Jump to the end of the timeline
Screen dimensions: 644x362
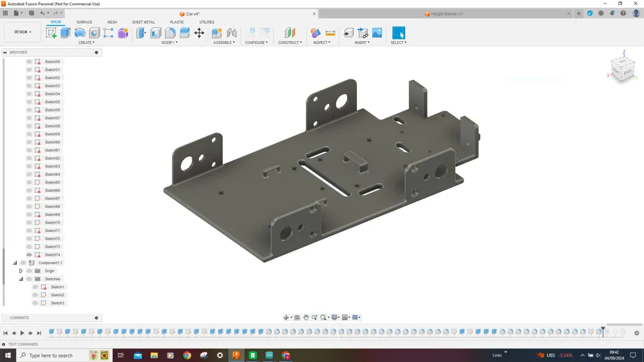coord(39,333)
